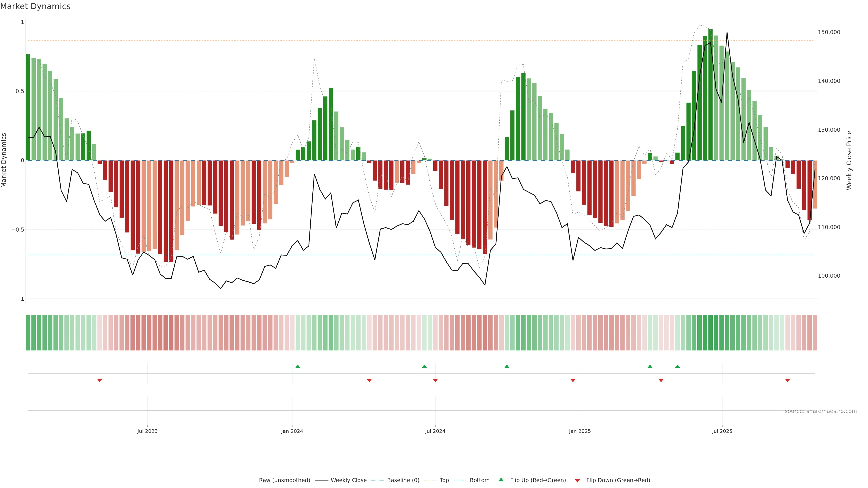Viewport: 868px width, 488px height.
Task: Click the last green Flip Up triangle marker
Action: click(x=677, y=366)
